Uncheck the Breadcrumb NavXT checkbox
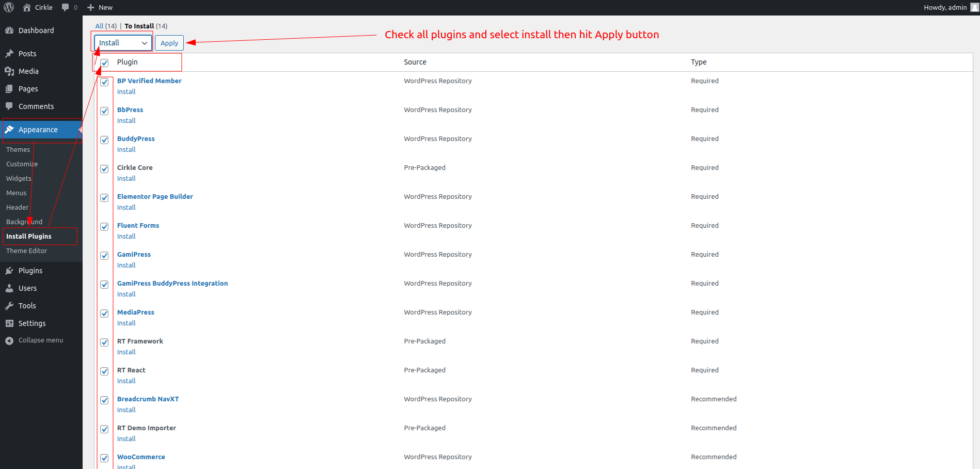 [105, 400]
